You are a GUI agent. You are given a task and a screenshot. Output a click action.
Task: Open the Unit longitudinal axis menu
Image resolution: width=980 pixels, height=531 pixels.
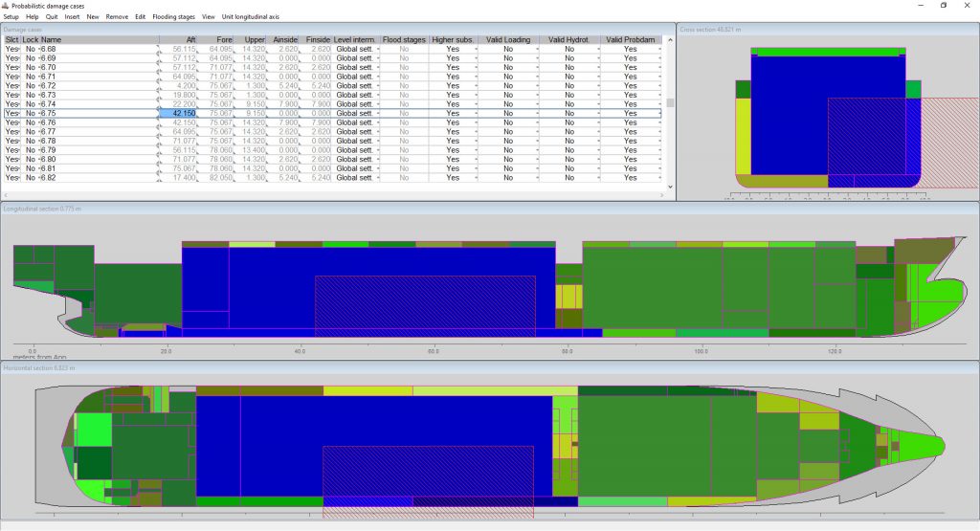pyautogui.click(x=252, y=17)
